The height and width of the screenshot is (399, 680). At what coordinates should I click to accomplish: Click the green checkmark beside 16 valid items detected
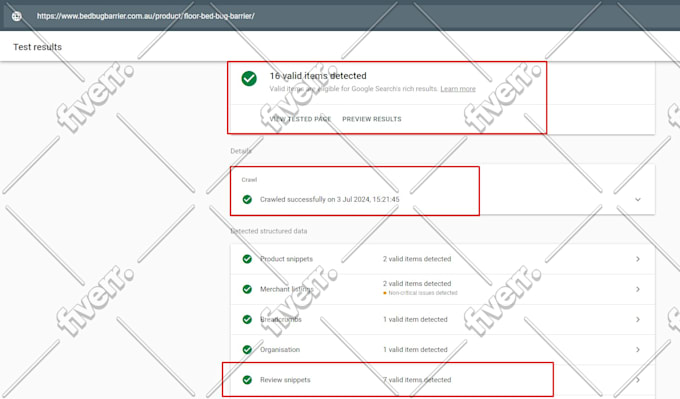click(x=249, y=78)
